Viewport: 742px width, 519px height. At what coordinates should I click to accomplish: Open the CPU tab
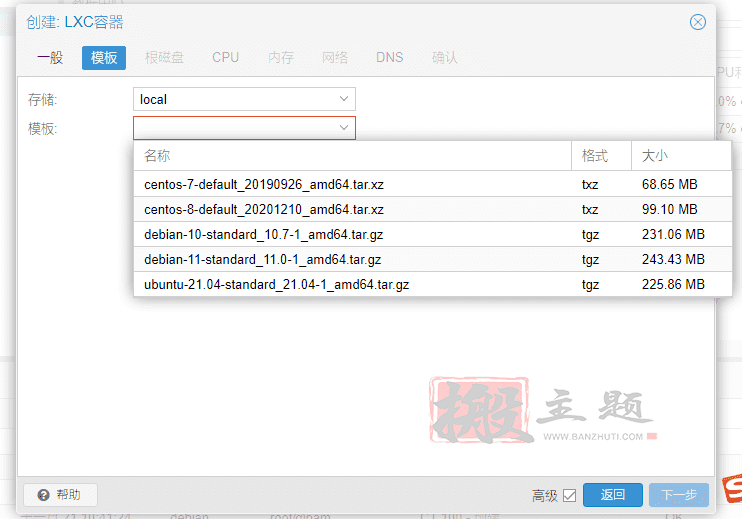pos(225,57)
